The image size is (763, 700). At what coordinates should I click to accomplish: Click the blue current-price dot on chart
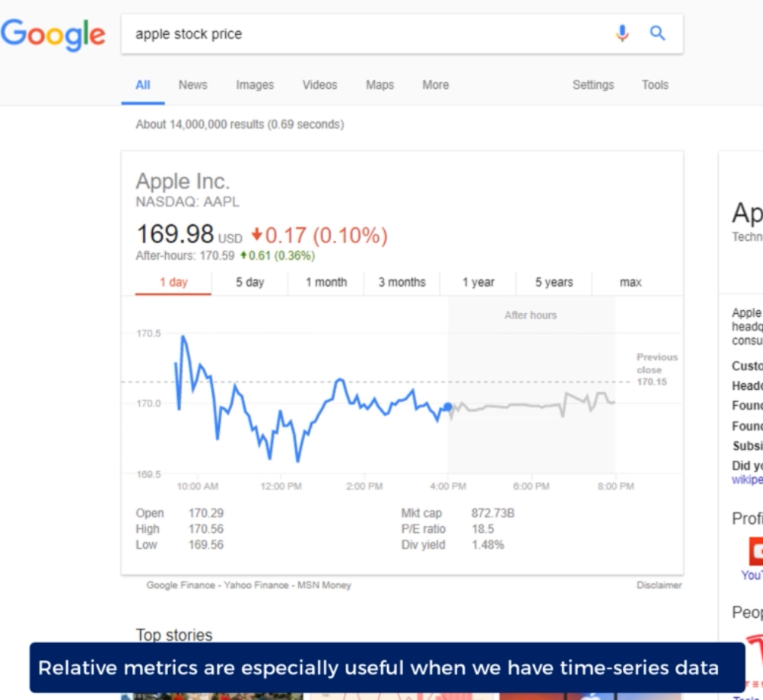pos(448,406)
